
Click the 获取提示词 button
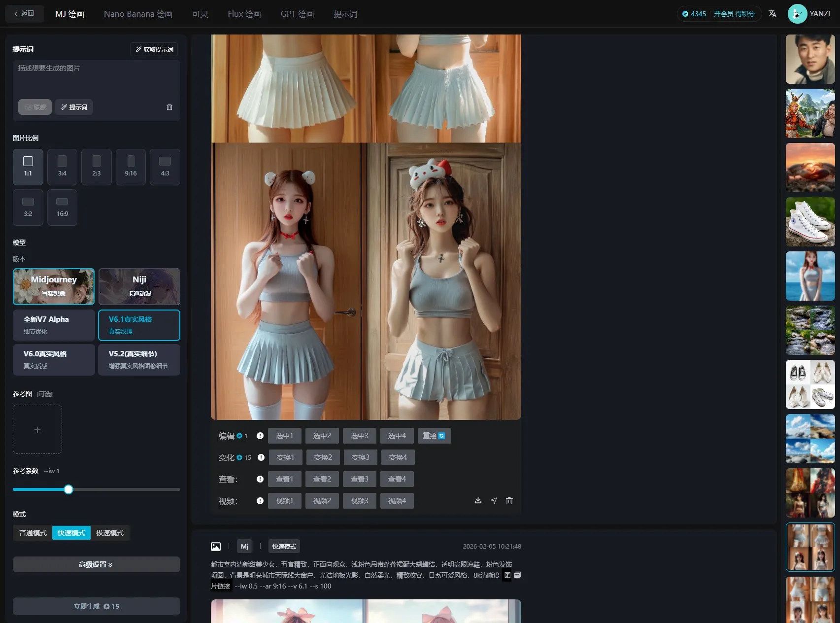154,49
